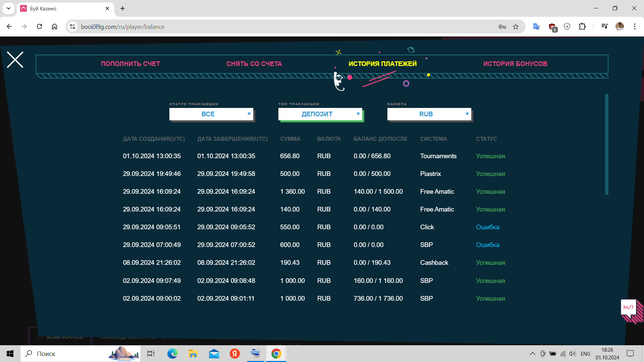Viewport: 644px width, 362px height.
Task: Bookmark this page with the star icon
Action: (516, 27)
